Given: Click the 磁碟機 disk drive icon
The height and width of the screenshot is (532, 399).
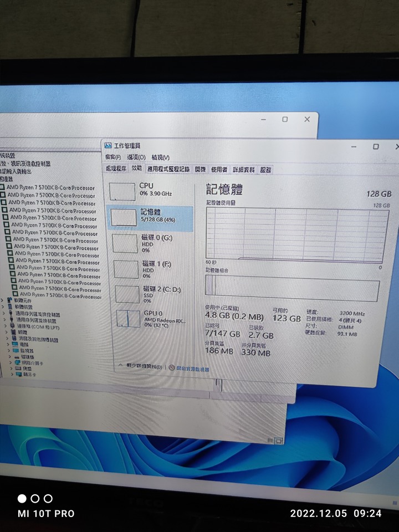Looking at the screenshot, I should point(17,356).
